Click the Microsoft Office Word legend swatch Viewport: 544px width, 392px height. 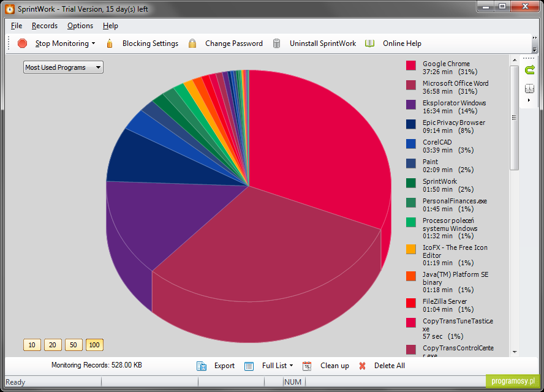pos(411,85)
